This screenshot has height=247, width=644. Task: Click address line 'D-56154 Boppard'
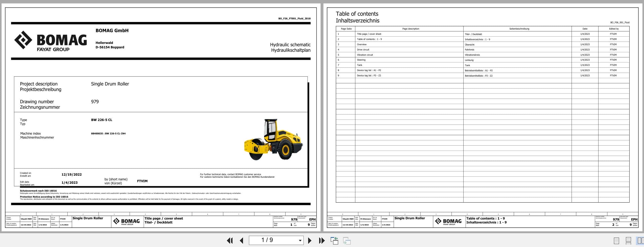(x=110, y=47)
